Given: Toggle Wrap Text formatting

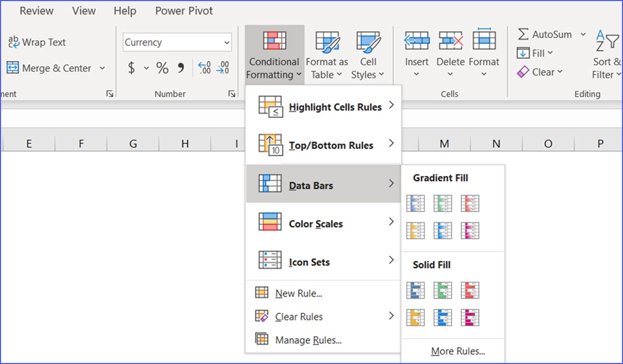Looking at the screenshot, I should coord(36,42).
